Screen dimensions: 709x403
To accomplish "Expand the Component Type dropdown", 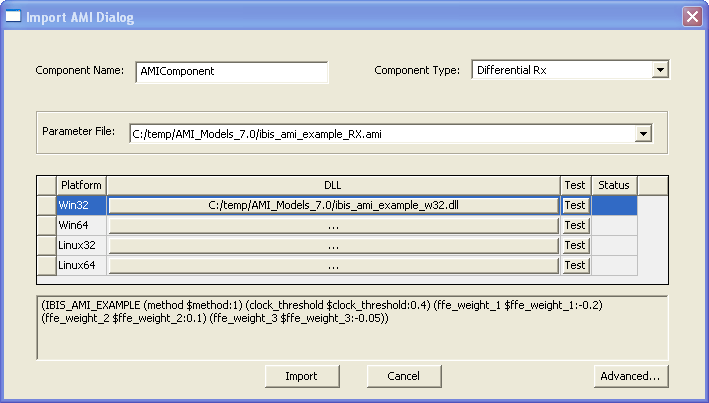I will tap(659, 70).
